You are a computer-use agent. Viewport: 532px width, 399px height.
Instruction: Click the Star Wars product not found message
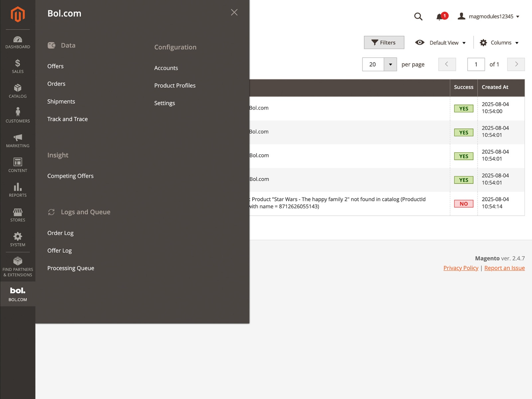point(337,203)
